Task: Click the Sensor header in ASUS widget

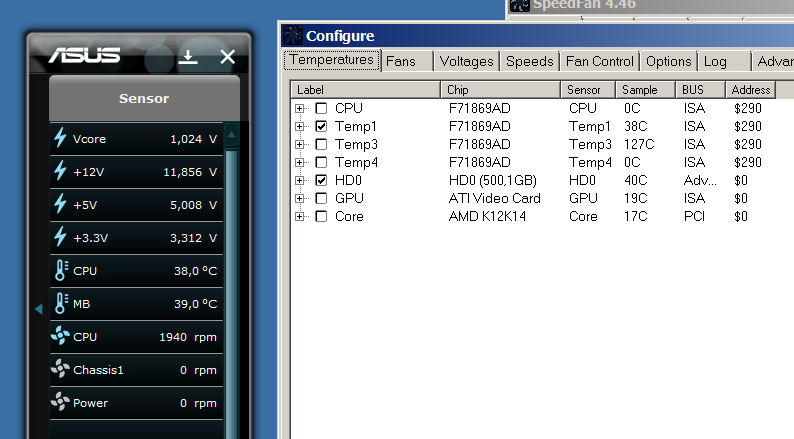Action: click(144, 98)
